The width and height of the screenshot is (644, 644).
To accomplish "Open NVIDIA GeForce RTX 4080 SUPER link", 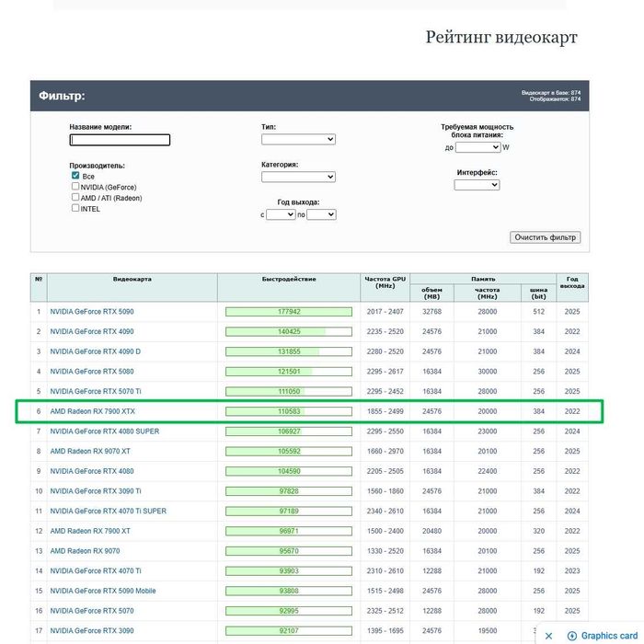I will pos(105,431).
